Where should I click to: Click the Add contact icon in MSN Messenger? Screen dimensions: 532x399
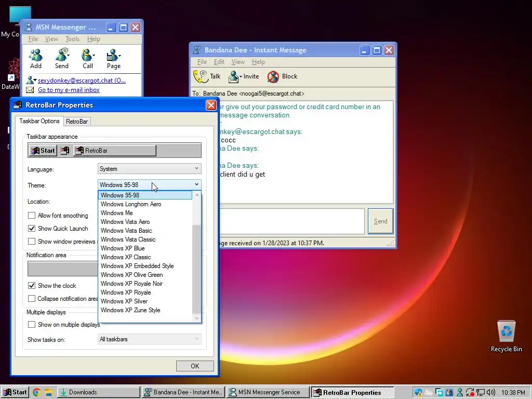[x=36, y=59]
